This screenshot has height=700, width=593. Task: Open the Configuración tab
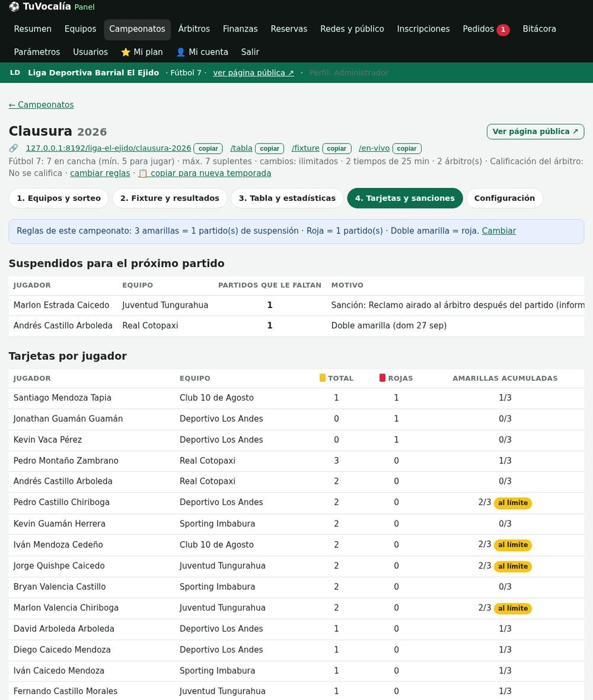tap(505, 198)
